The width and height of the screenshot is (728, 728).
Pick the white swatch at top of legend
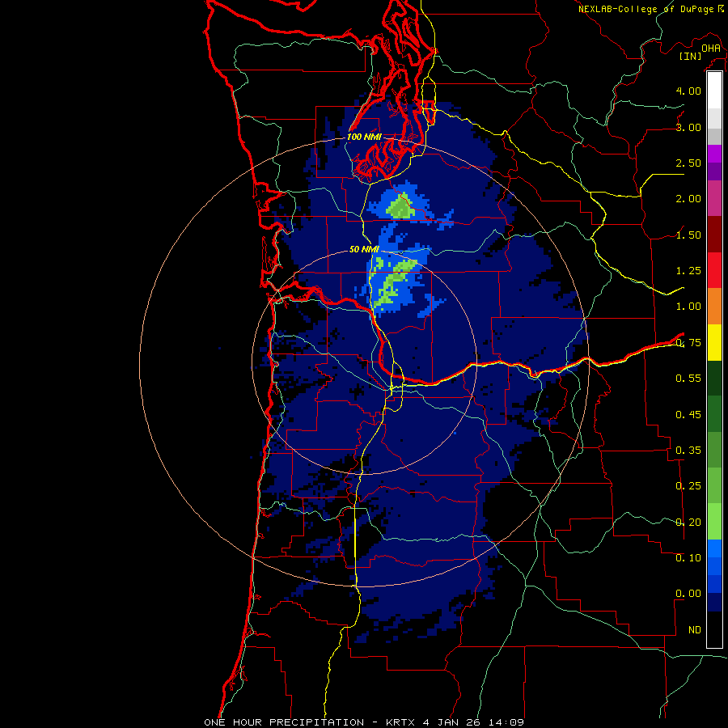pyautogui.click(x=714, y=91)
